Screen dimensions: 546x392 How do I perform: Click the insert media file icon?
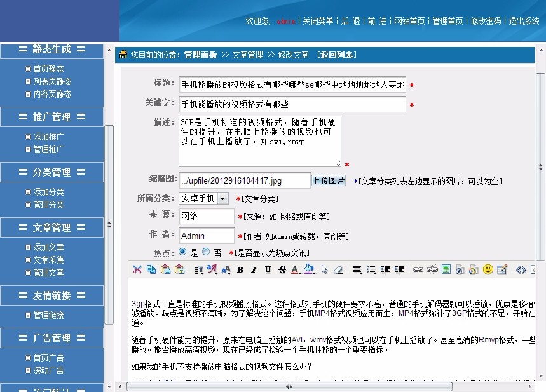point(474,270)
